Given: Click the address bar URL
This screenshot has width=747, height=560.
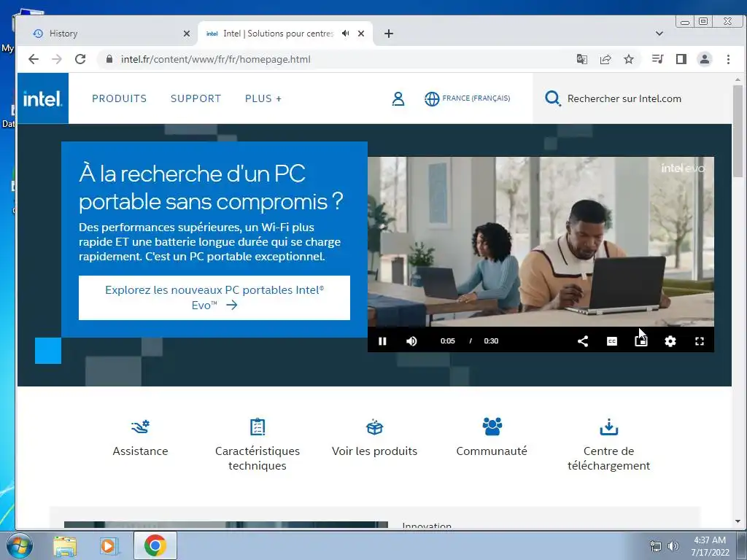Looking at the screenshot, I should (x=215, y=59).
